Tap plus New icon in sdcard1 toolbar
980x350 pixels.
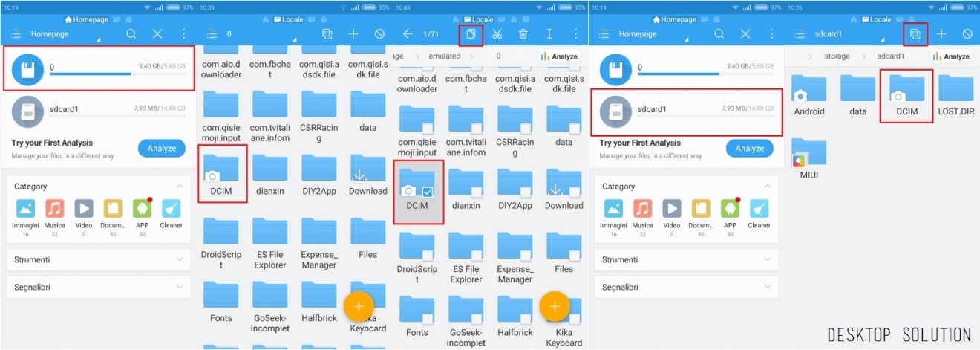941,34
